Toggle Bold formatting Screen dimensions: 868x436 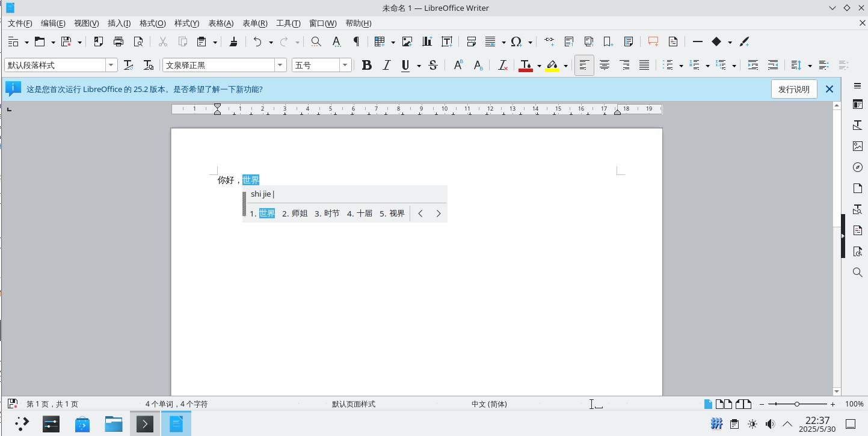click(366, 65)
